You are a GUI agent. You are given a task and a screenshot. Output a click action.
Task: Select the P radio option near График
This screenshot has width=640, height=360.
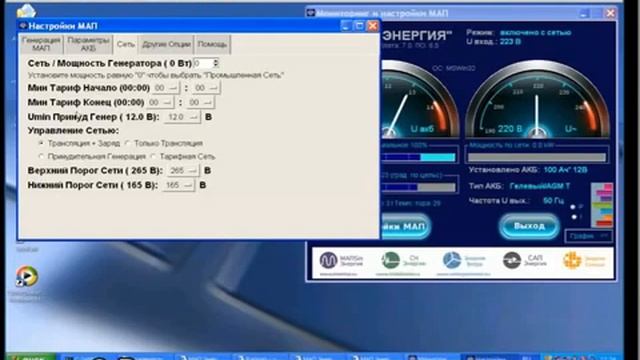click(573, 207)
